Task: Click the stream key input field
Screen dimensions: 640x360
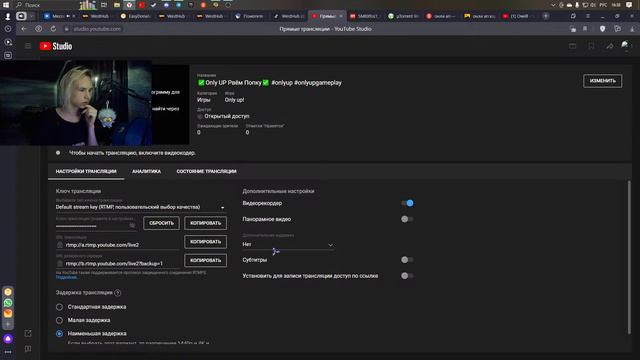Action: point(96,225)
